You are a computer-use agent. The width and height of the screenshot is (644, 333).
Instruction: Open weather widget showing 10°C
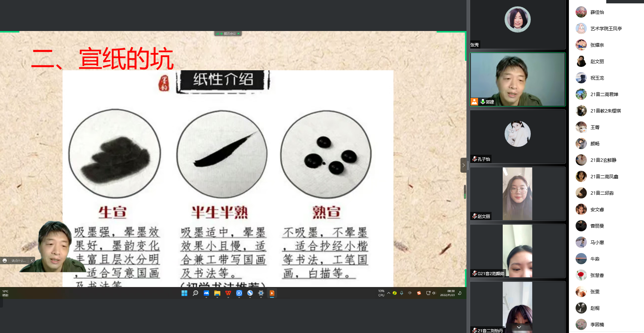pos(5,293)
